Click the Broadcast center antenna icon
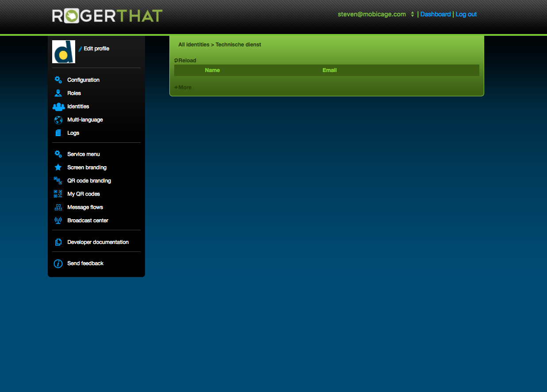The width and height of the screenshot is (547, 392). (x=58, y=221)
